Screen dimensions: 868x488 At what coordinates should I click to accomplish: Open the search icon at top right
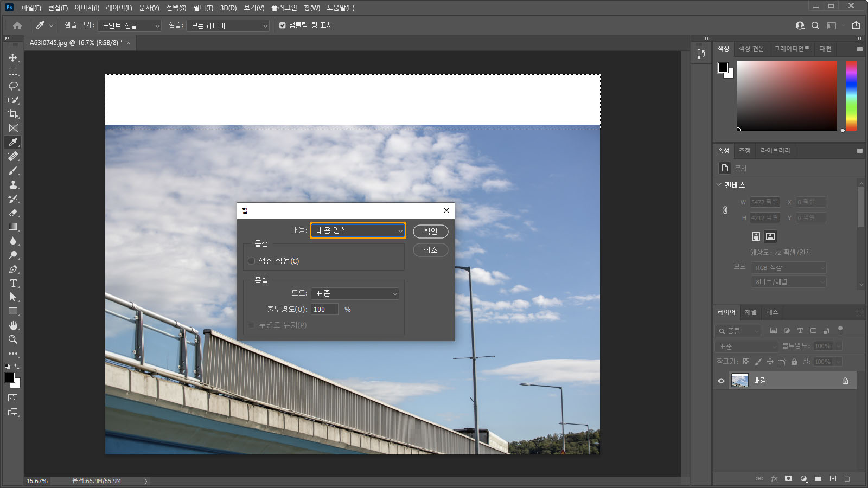coord(815,25)
